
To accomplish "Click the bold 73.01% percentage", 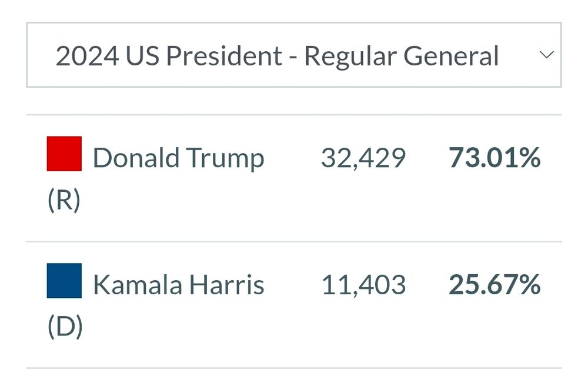I will [495, 158].
